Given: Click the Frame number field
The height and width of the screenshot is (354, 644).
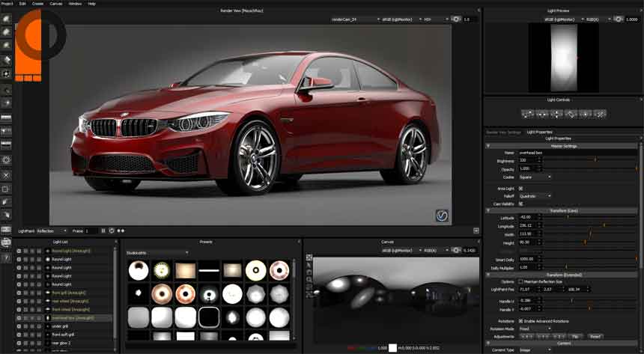Looking at the screenshot, I should pos(91,231).
